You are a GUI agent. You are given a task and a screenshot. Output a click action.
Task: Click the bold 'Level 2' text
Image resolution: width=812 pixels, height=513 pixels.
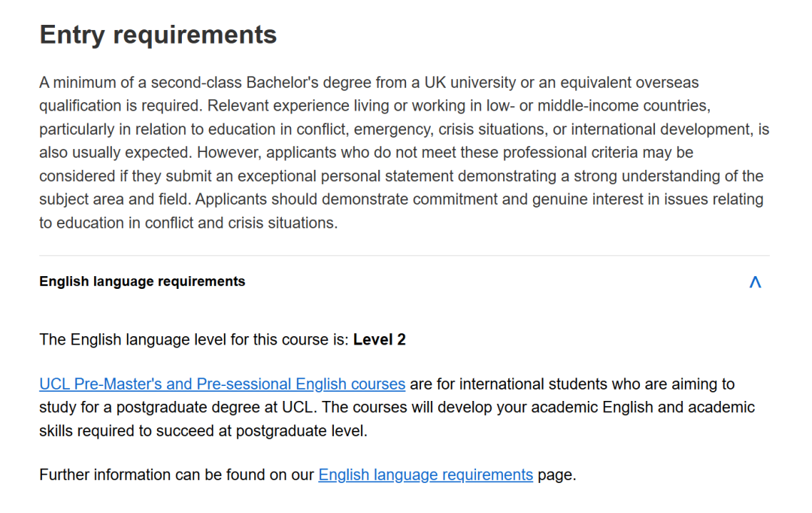tap(380, 340)
